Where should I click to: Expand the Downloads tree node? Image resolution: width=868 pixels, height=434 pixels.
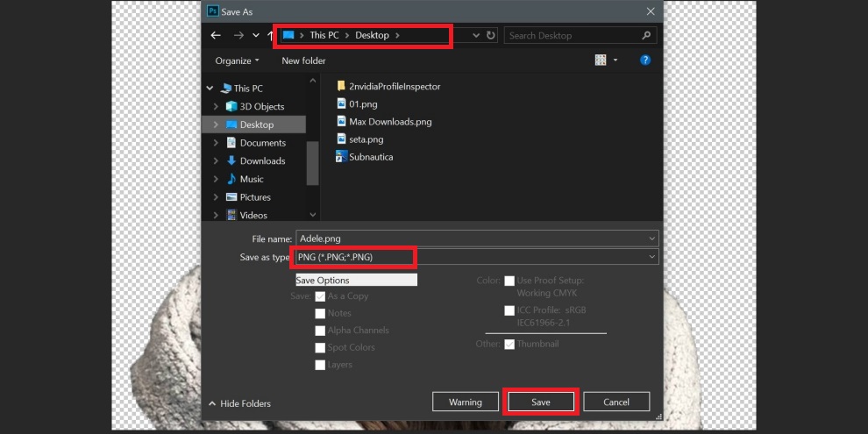[216, 161]
